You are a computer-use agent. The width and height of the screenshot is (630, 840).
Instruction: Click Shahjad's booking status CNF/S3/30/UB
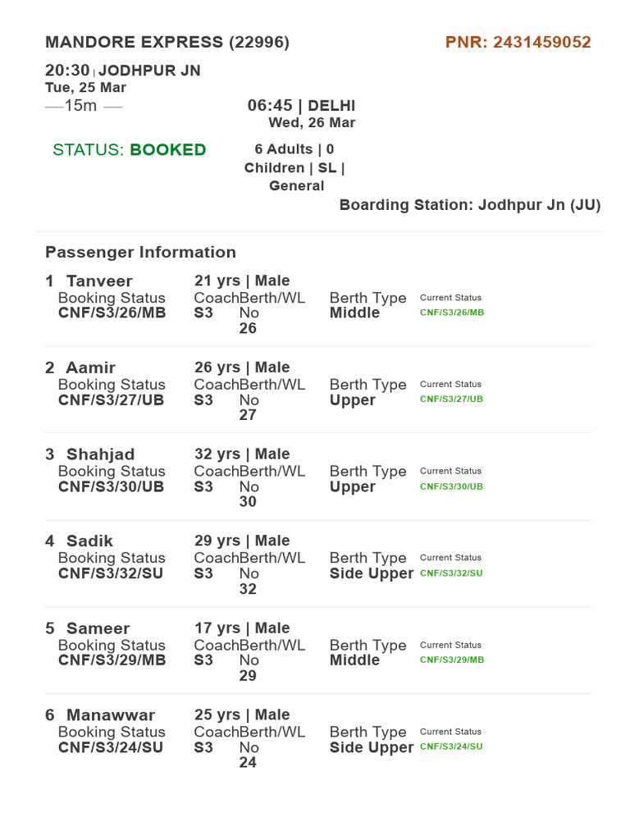pyautogui.click(x=111, y=486)
